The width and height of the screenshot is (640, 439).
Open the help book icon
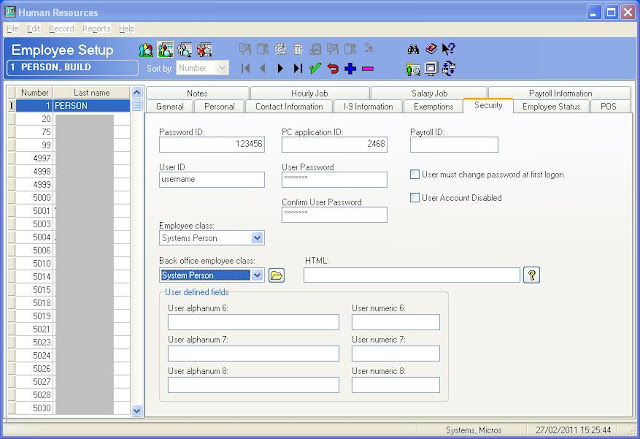coord(431,49)
